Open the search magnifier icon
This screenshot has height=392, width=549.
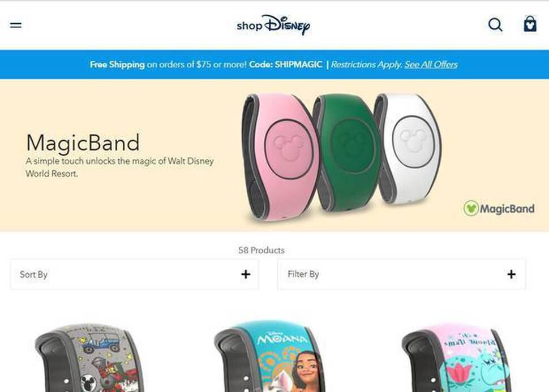[495, 25]
